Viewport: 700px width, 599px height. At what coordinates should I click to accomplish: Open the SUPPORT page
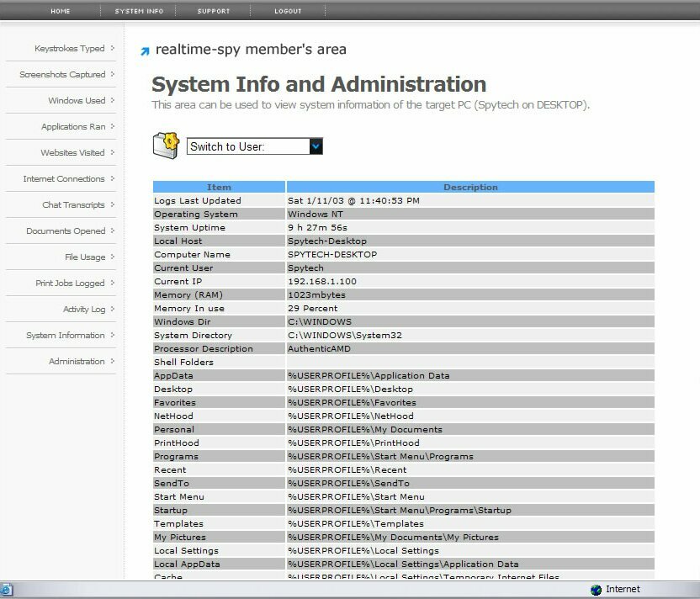pos(213,11)
